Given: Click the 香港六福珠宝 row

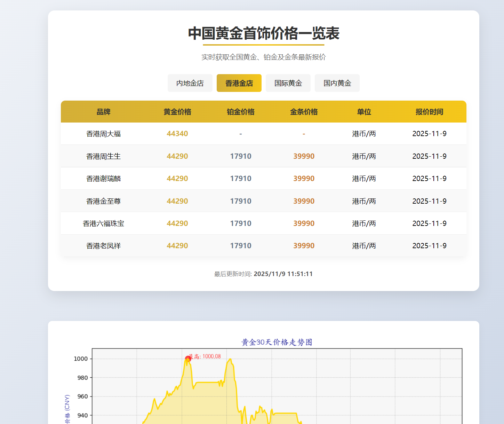Looking at the screenshot, I should (104, 223).
